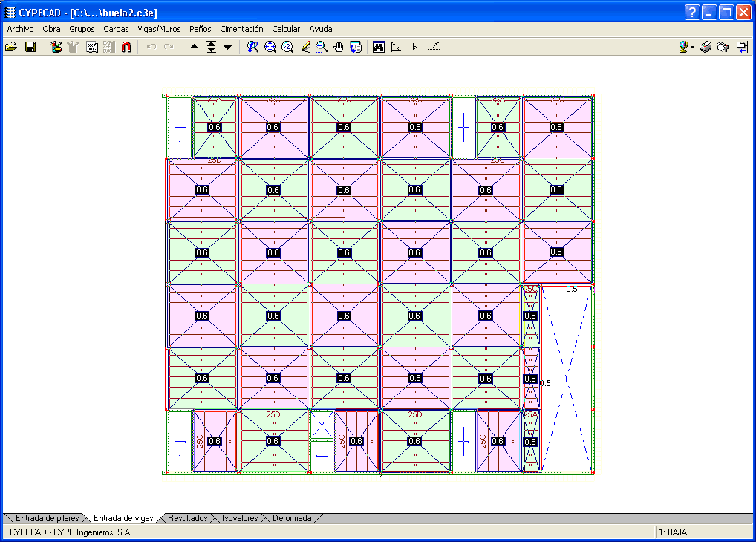Toggle the red magnet snap icon
The height and width of the screenshot is (542, 756).
click(x=126, y=47)
